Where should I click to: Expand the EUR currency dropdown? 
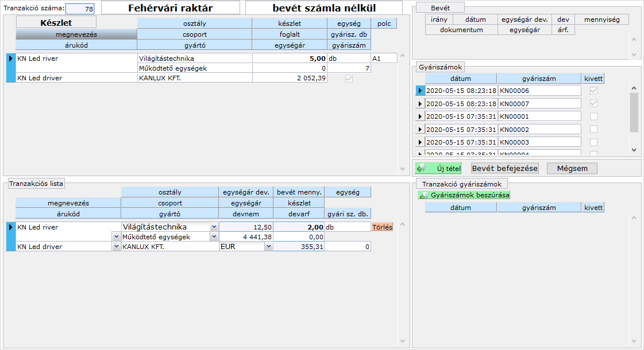268,247
